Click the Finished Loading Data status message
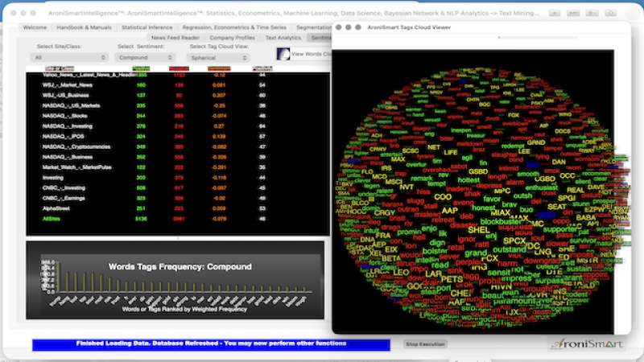Screen dimensions: 644x362 [x=211, y=343]
